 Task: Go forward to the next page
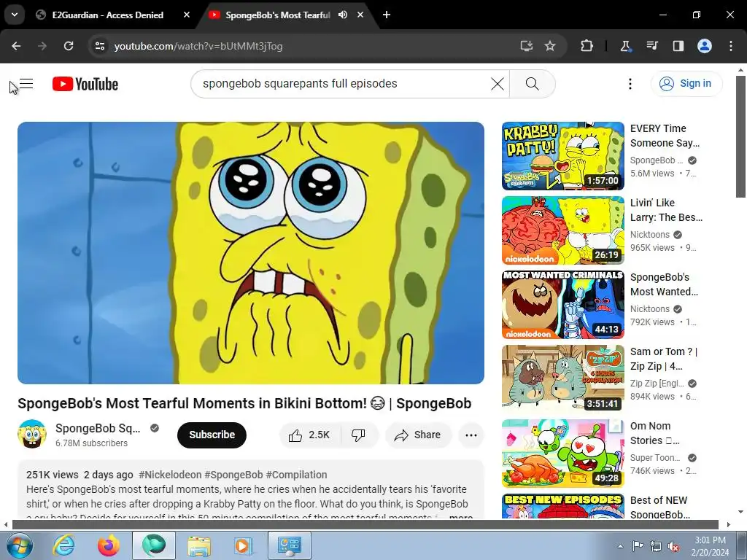point(42,46)
